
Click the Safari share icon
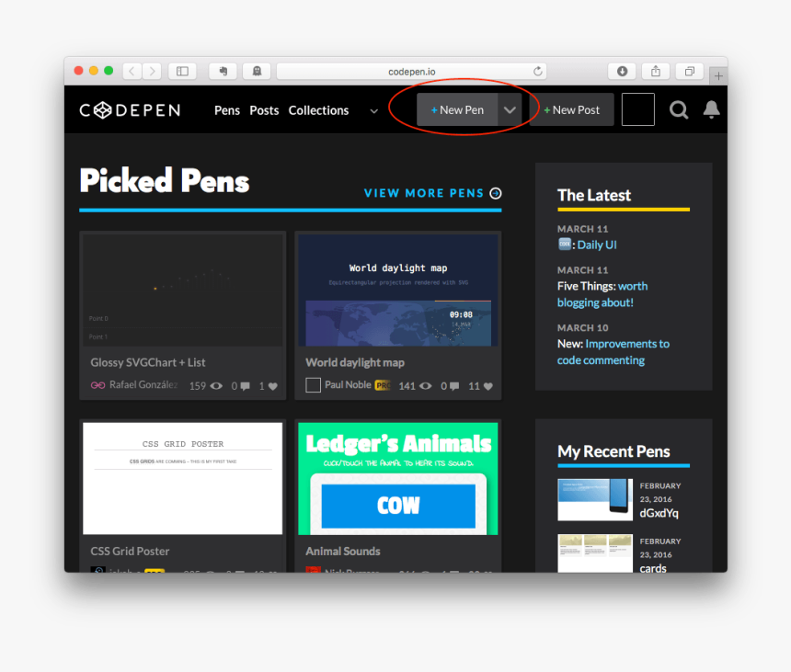coord(655,71)
